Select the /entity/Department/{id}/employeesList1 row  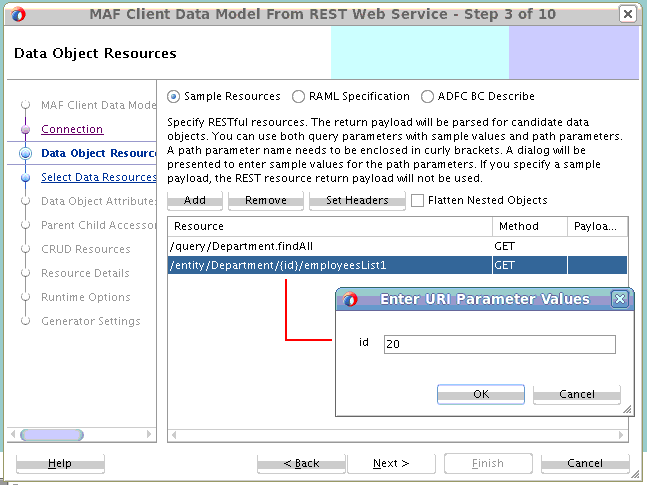coord(397,265)
